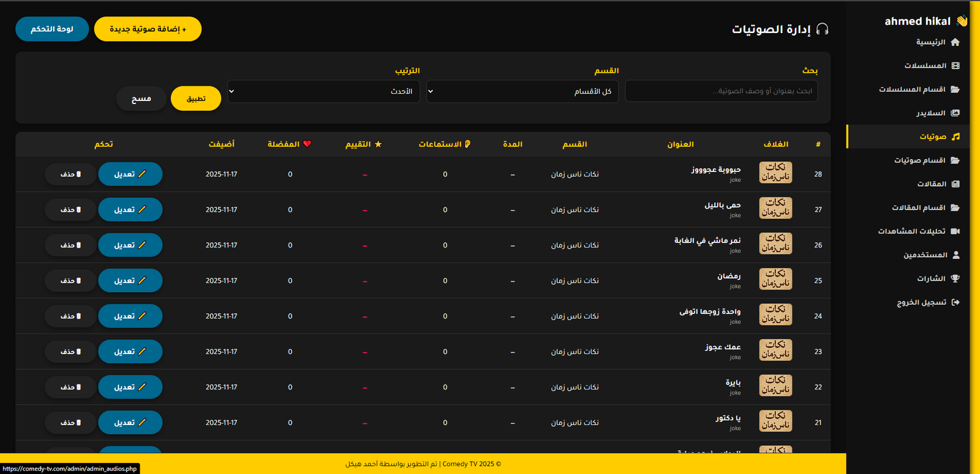Edit audio row number 28
This screenshot has width=980, height=474.
tap(130, 174)
